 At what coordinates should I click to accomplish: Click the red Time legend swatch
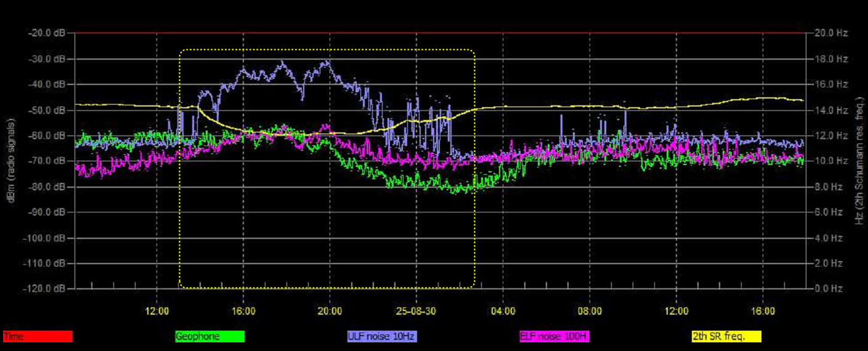coord(38,337)
